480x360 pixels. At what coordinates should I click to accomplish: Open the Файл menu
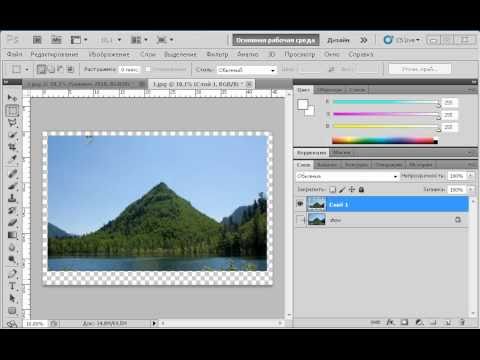pyautogui.click(x=14, y=54)
